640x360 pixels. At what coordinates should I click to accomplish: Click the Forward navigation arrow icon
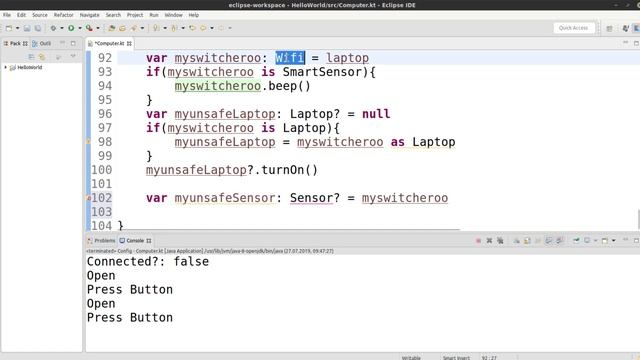pos(221,28)
